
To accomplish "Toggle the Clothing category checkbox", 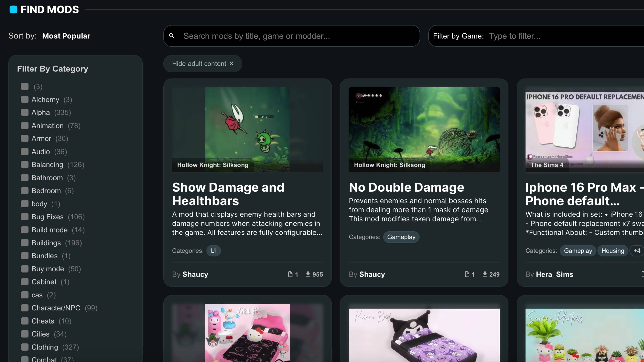I will pyautogui.click(x=25, y=347).
